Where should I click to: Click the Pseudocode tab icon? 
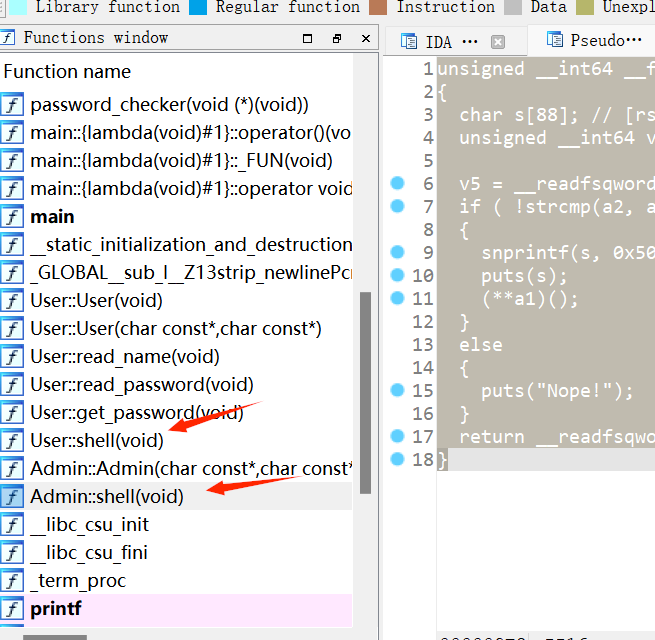554,40
